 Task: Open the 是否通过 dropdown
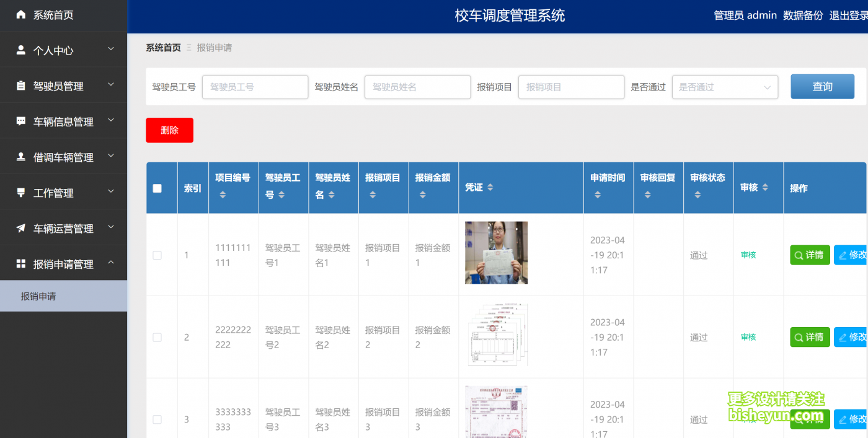pyautogui.click(x=724, y=87)
